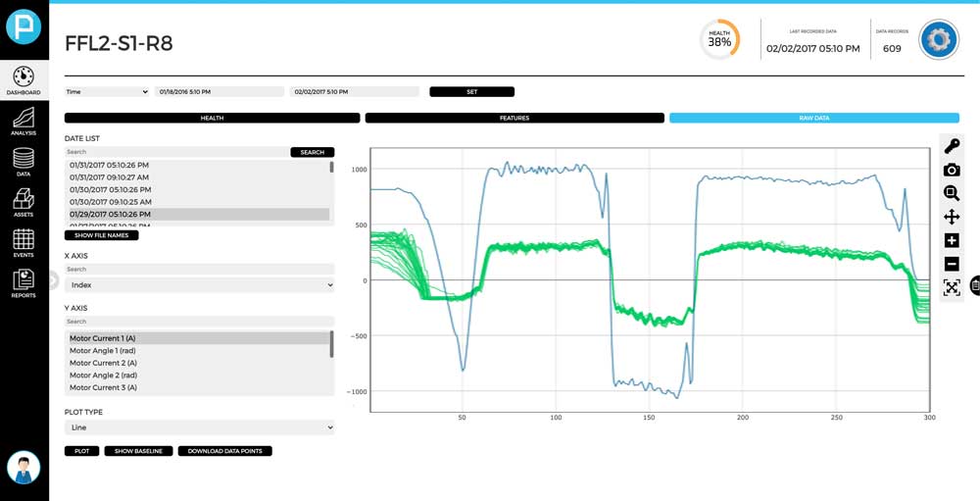Switch to the Features tab
Viewport: 980px width, 501px height.
tap(514, 118)
